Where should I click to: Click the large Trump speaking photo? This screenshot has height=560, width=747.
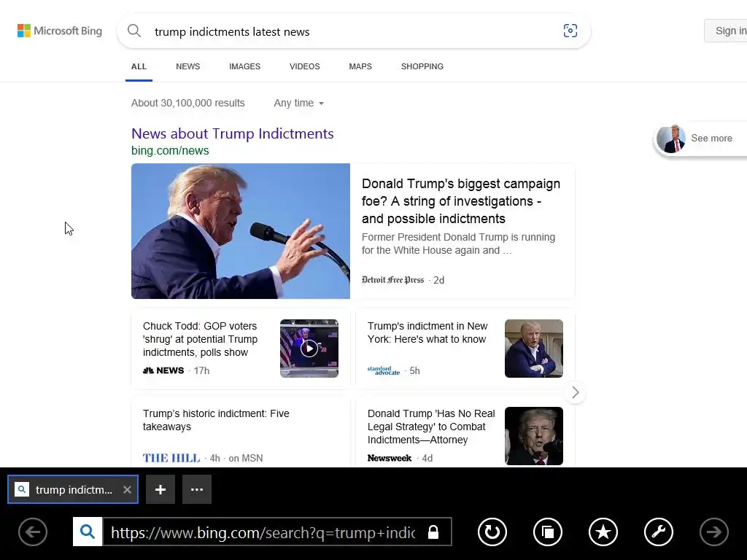pos(241,231)
